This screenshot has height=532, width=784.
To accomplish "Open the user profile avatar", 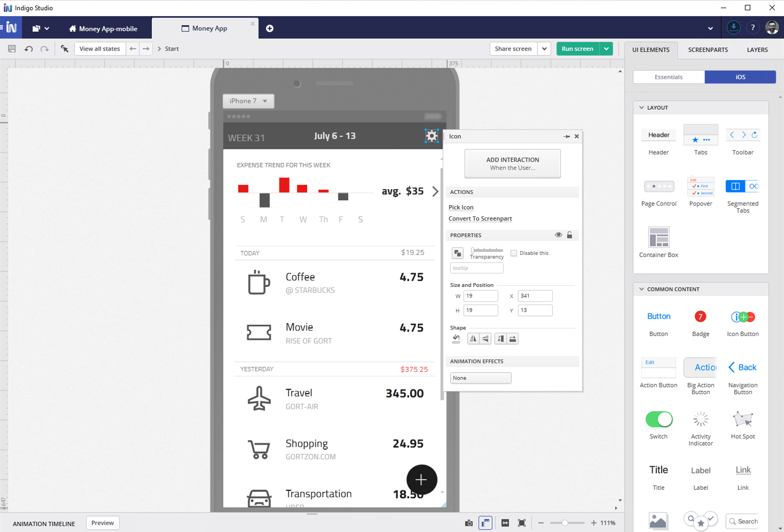I will [x=772, y=27].
